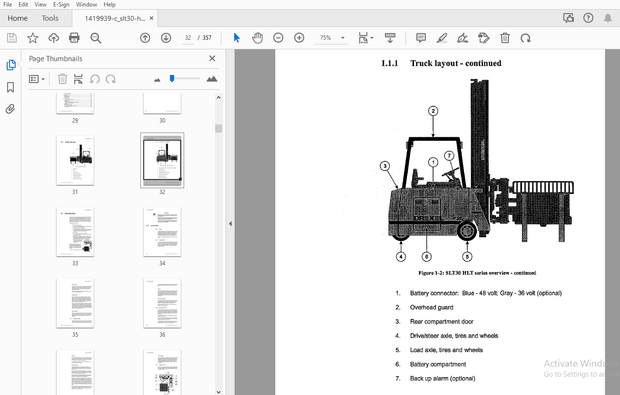Click the Print icon

click(74, 38)
